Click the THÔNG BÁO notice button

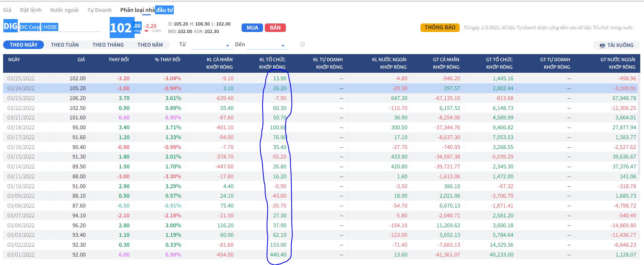pyautogui.click(x=440, y=28)
